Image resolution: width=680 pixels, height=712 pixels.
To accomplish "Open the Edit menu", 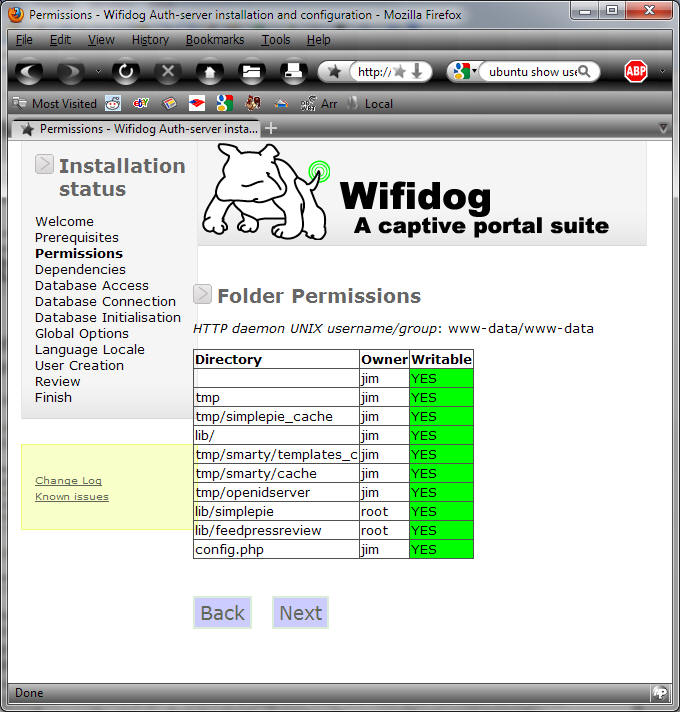I will click(60, 40).
